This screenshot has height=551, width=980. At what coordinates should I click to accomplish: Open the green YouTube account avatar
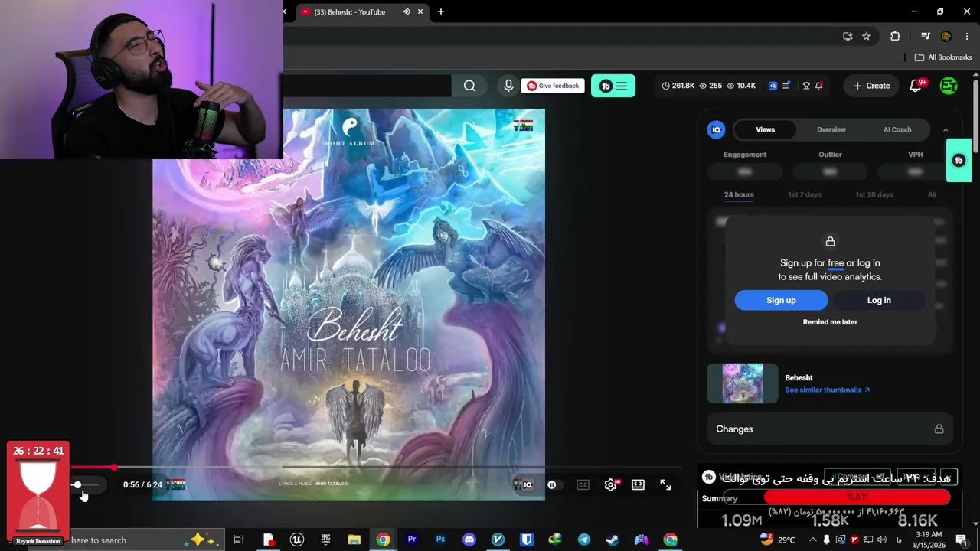coord(949,86)
